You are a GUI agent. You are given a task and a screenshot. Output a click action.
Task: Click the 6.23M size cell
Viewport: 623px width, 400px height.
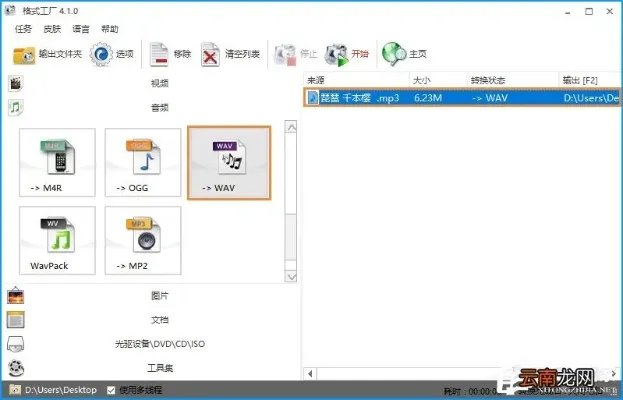[428, 98]
